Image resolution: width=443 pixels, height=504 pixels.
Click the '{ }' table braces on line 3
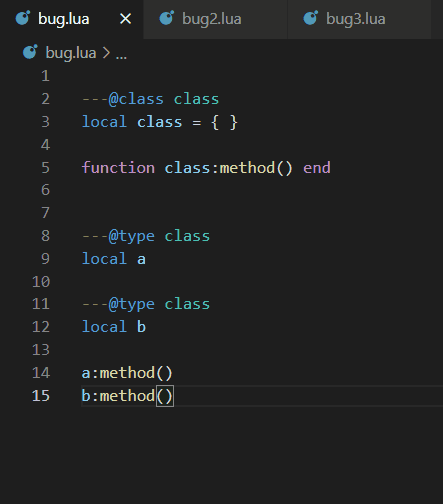coord(224,122)
